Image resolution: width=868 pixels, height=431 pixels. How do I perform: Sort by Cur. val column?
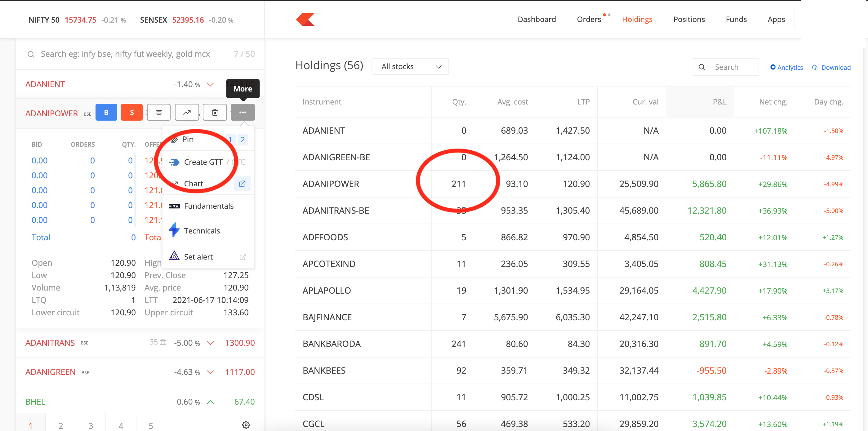pyautogui.click(x=645, y=102)
